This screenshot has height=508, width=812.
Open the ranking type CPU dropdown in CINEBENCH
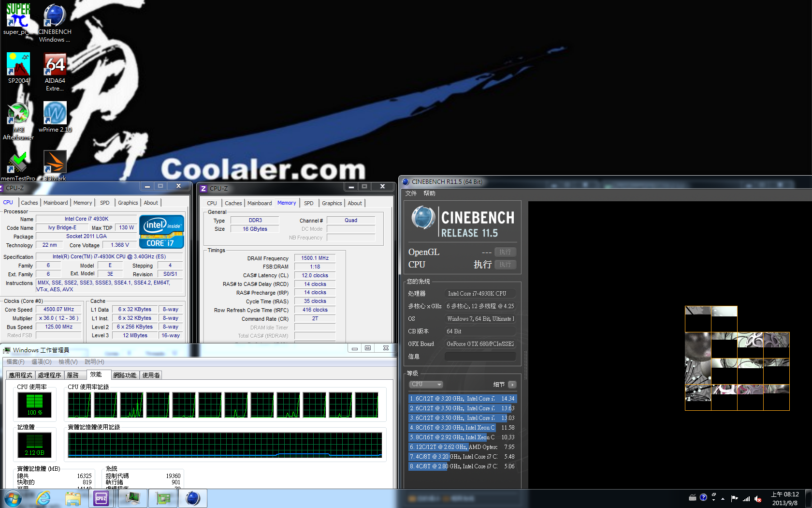(x=426, y=384)
